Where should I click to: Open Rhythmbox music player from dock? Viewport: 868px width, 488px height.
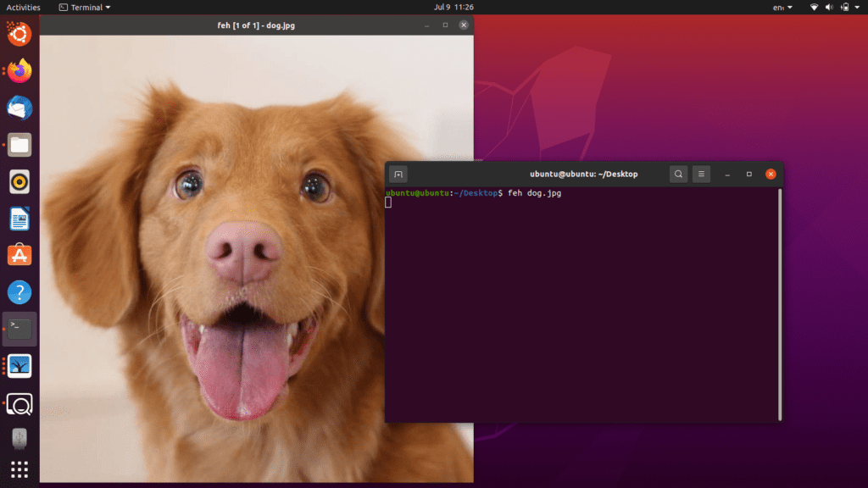point(19,181)
